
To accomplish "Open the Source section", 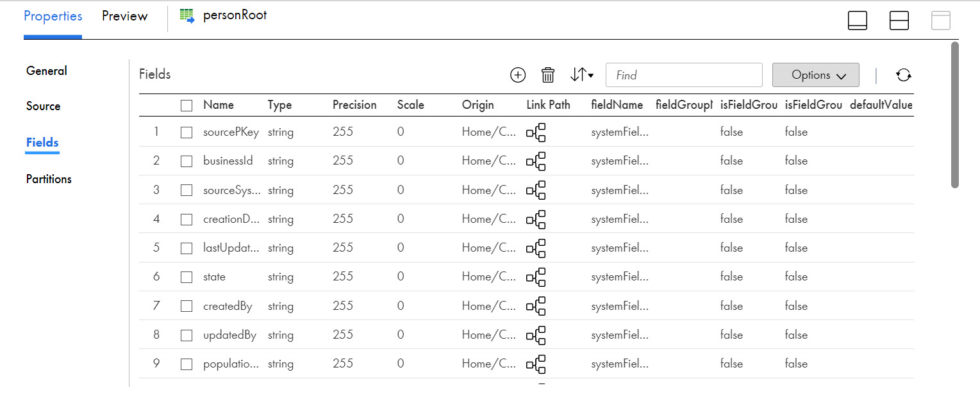I will (x=44, y=106).
